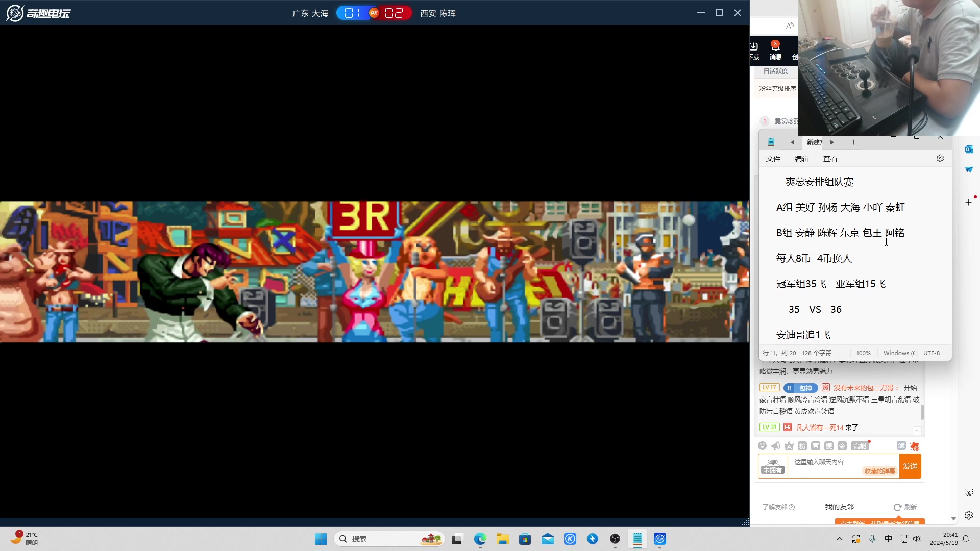Toggle the microphone icon in system tray
The image size is (980, 551).
point(872,539)
